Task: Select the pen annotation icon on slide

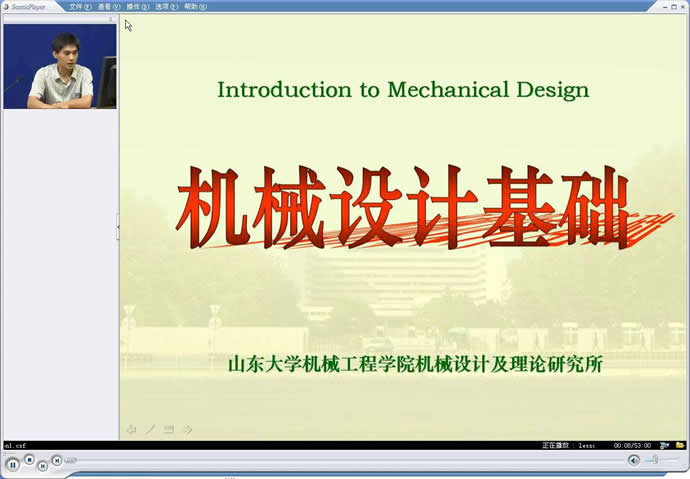Action: (150, 429)
